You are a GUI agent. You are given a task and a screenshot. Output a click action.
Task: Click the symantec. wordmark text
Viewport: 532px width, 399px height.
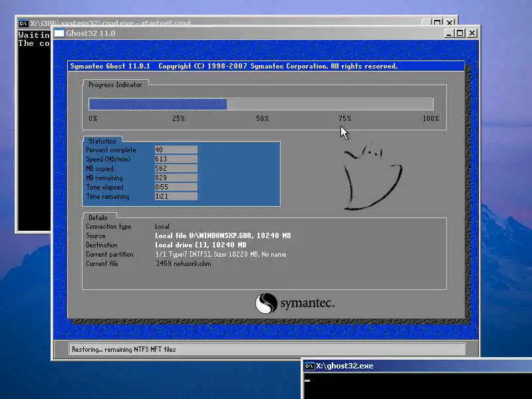tap(307, 303)
